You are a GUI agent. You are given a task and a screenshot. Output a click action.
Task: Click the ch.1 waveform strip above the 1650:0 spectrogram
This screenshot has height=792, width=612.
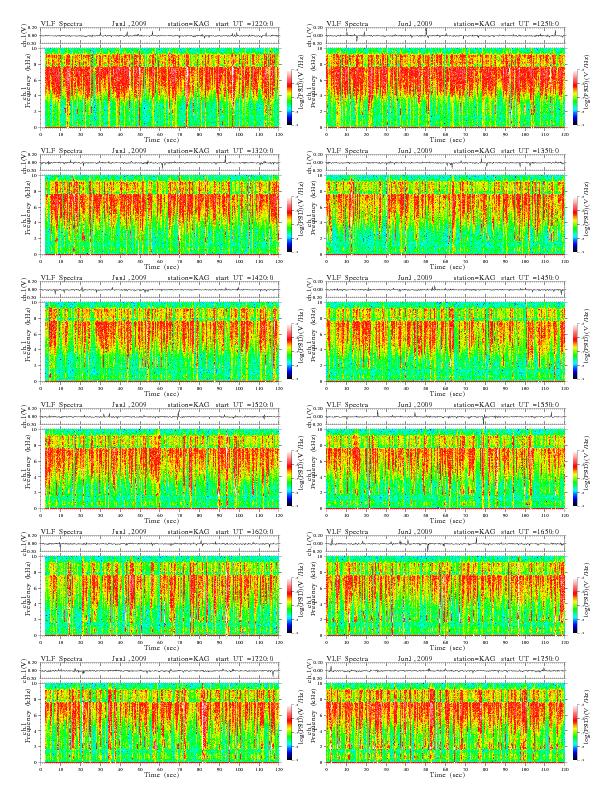(x=445, y=543)
